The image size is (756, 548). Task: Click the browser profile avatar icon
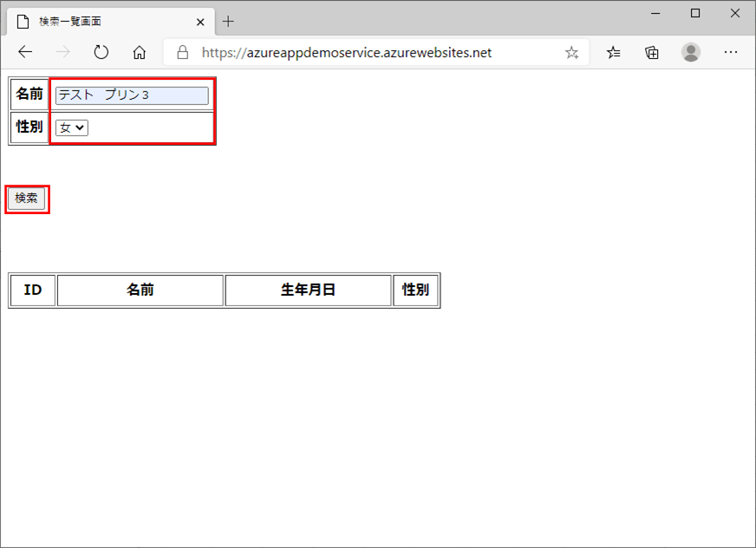(691, 52)
